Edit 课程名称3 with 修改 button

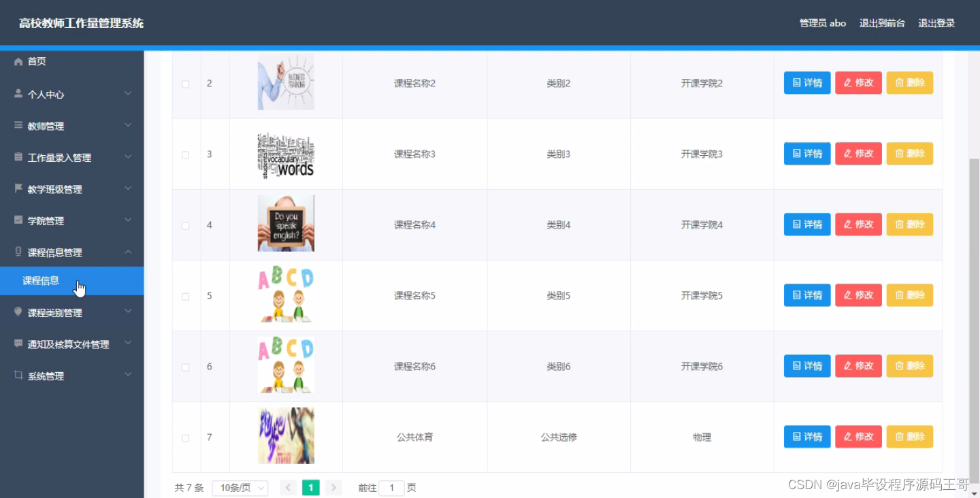(858, 154)
